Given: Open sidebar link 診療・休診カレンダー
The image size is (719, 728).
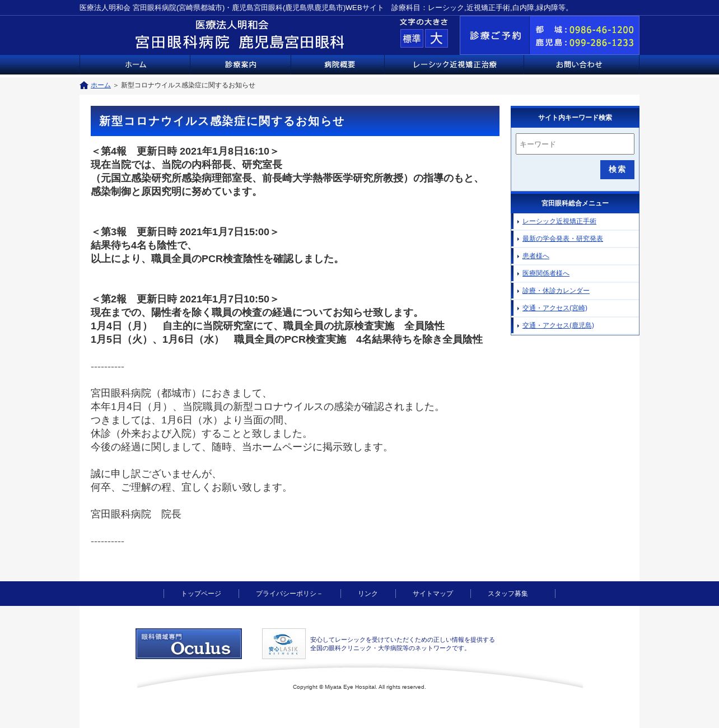Looking at the screenshot, I should pos(556,291).
